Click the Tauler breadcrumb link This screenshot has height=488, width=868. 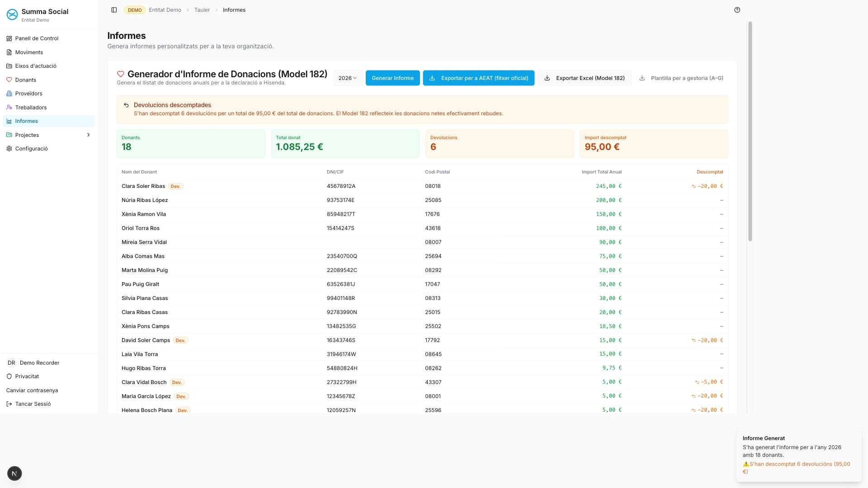coord(202,10)
